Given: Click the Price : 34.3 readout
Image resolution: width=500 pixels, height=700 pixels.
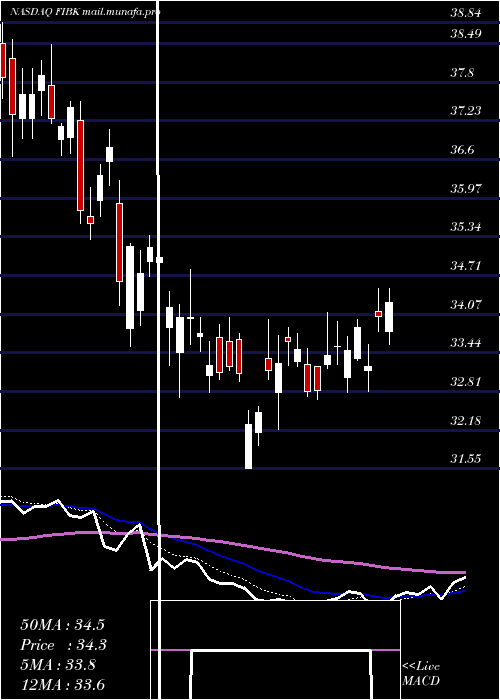Looking at the screenshot, I should pos(62,645).
